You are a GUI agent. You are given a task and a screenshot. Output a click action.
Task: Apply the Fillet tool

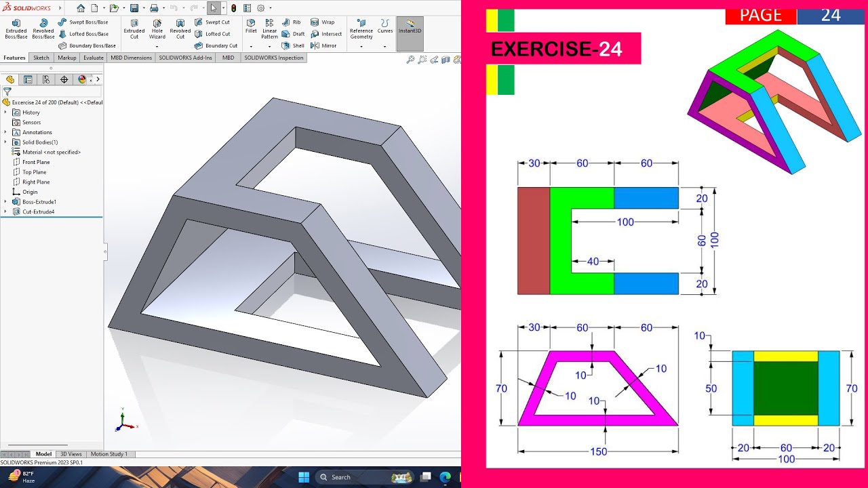pyautogui.click(x=251, y=26)
